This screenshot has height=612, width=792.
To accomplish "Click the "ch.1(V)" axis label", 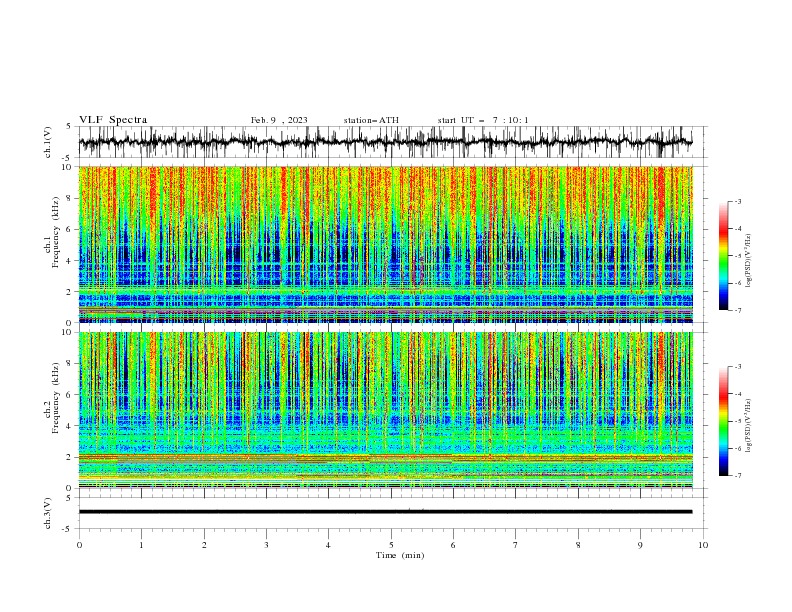I will pyautogui.click(x=48, y=142).
